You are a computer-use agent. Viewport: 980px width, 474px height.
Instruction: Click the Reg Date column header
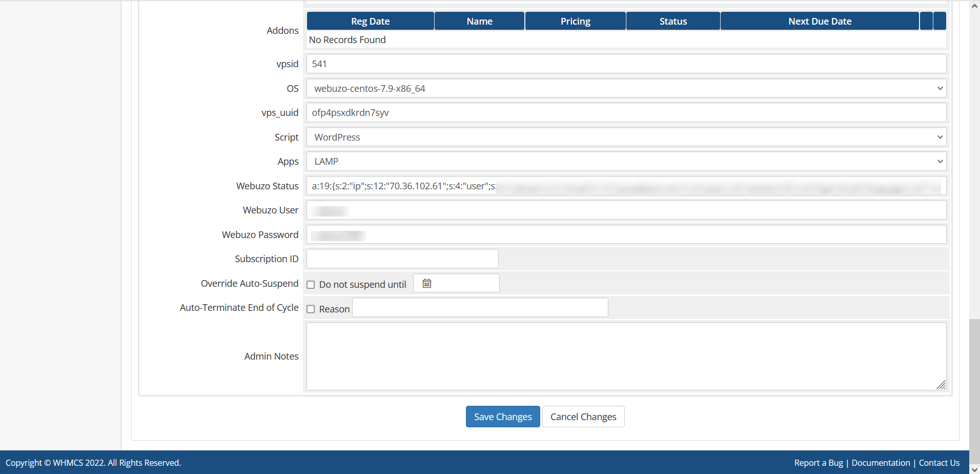(370, 21)
